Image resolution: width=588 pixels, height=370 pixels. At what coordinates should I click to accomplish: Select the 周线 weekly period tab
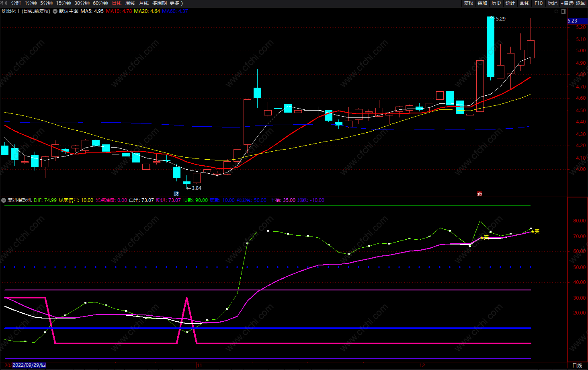pos(130,3)
